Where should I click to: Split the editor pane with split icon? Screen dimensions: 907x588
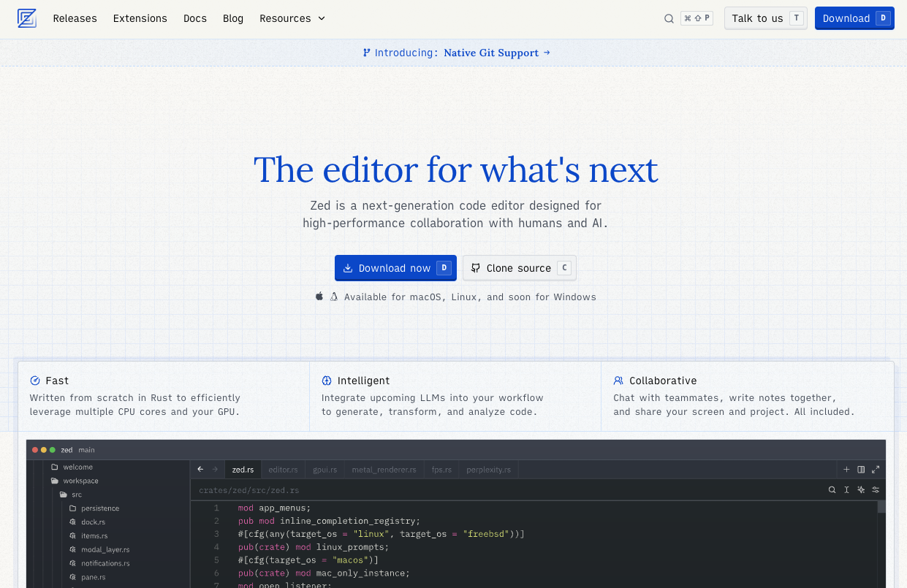pos(861,469)
